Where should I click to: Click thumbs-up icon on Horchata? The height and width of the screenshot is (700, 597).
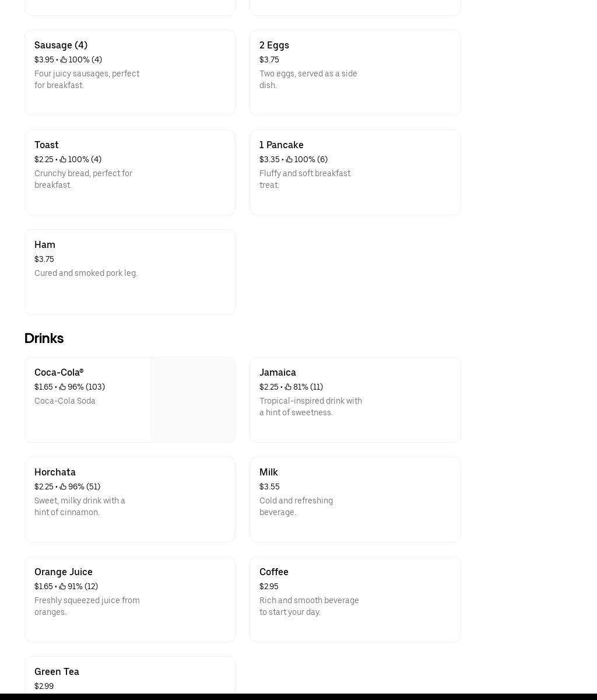tap(63, 487)
